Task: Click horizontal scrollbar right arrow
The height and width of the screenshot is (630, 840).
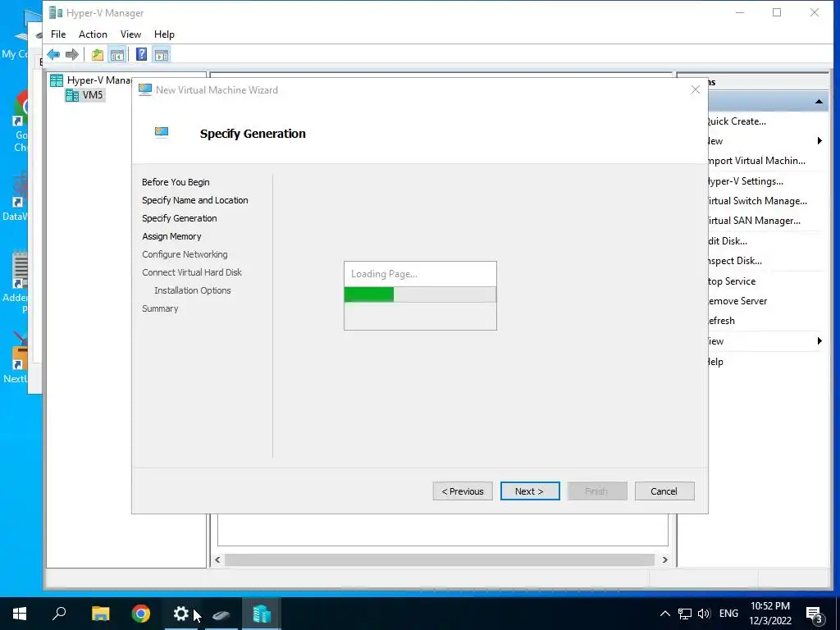Action: pos(664,559)
